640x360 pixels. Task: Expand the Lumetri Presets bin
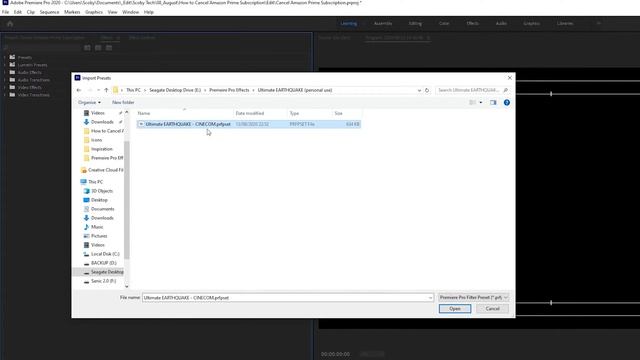(x=4, y=65)
